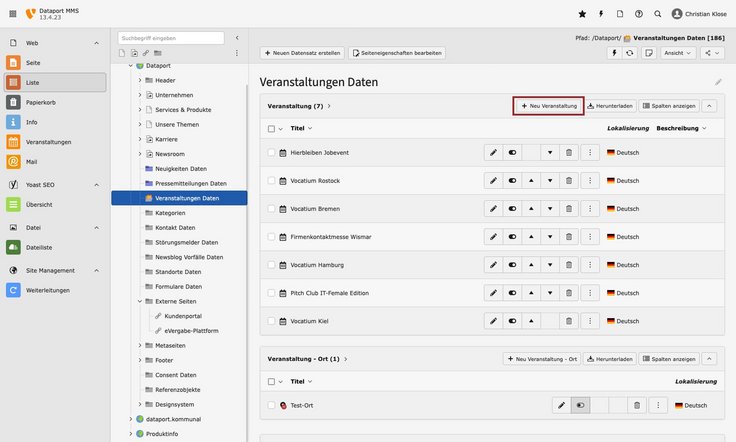736x442 pixels.
Task: Open the Liste module in sidebar
Action: pos(55,82)
